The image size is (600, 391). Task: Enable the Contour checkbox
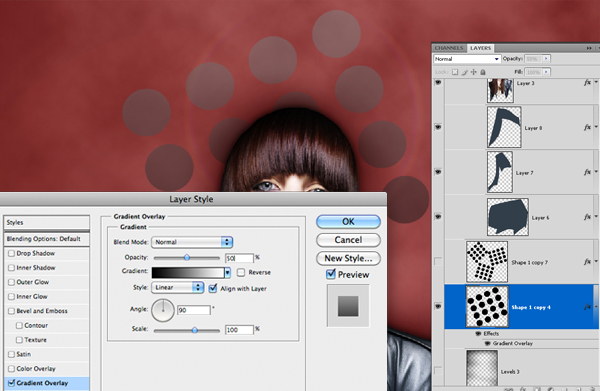coord(19,326)
